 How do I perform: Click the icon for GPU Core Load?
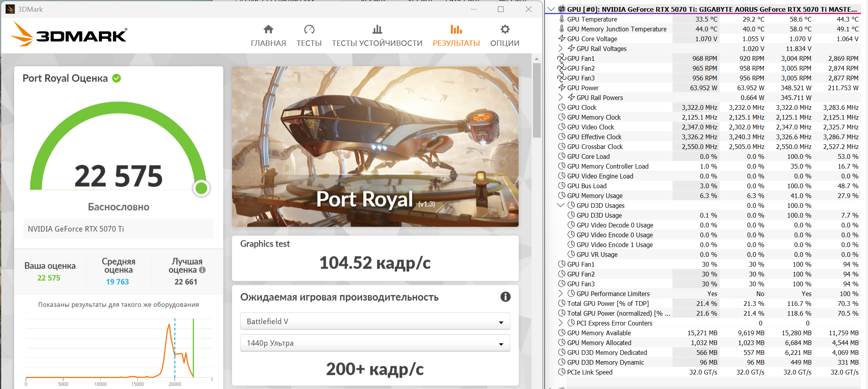coord(562,156)
